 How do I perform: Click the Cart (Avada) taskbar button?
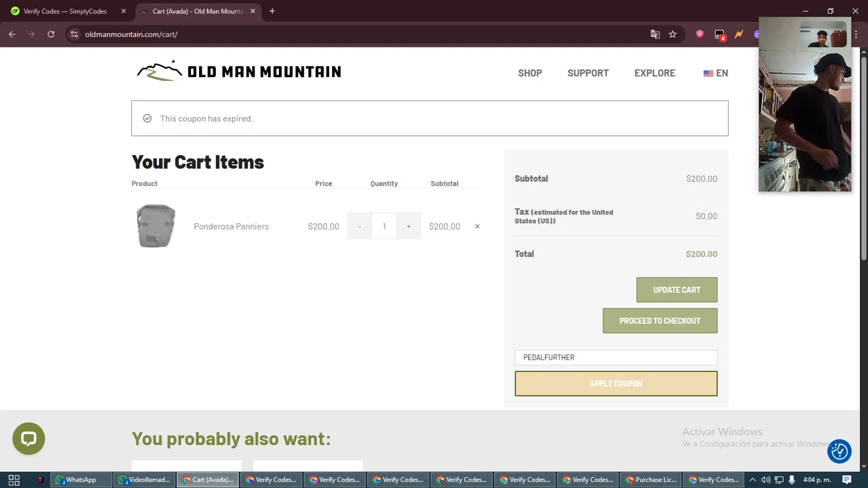pyautogui.click(x=208, y=480)
